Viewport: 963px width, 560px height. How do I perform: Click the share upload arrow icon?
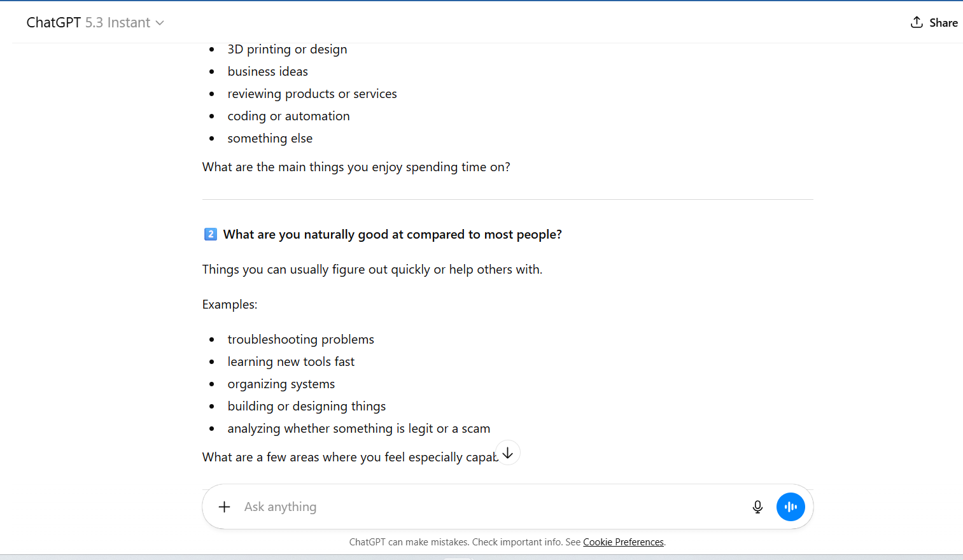917,22
